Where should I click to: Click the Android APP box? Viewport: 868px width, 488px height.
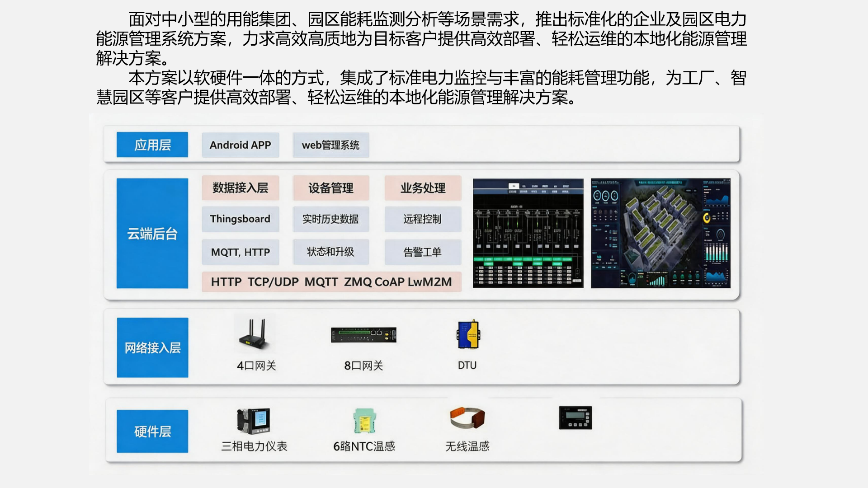(x=241, y=145)
